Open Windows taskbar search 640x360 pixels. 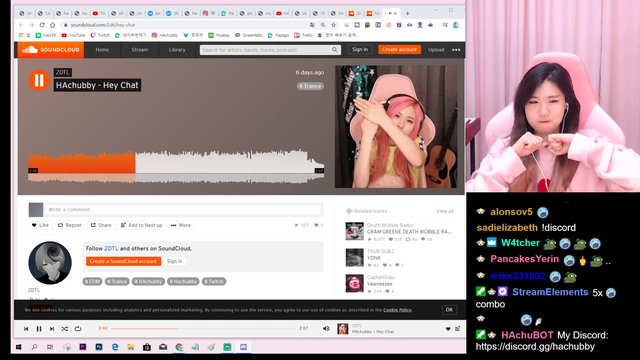point(34,347)
